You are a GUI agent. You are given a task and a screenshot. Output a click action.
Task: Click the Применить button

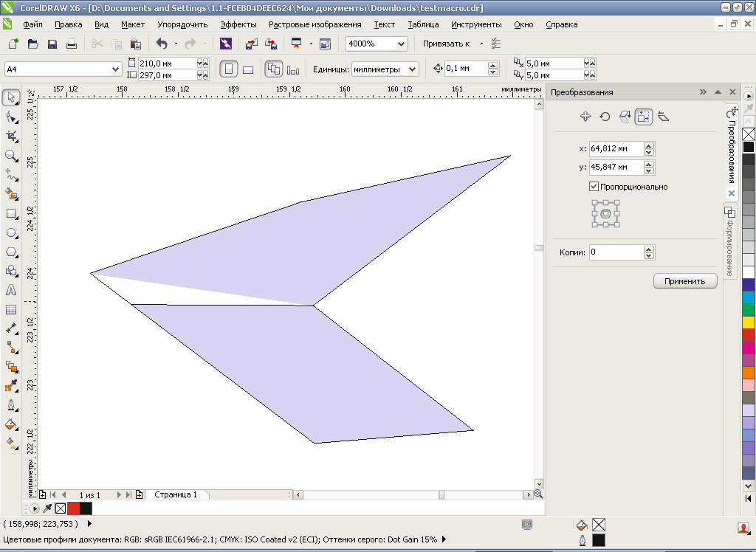684,281
